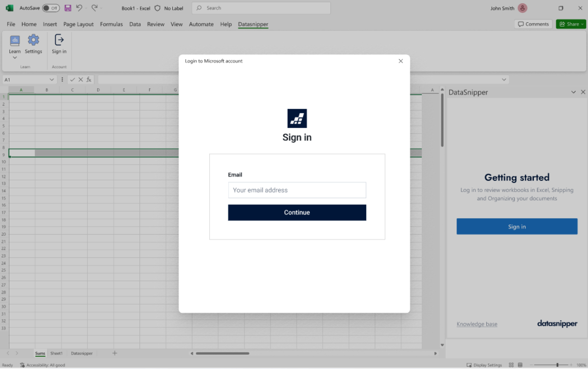Click the email address input field
The image size is (588, 369).
pyautogui.click(x=297, y=190)
